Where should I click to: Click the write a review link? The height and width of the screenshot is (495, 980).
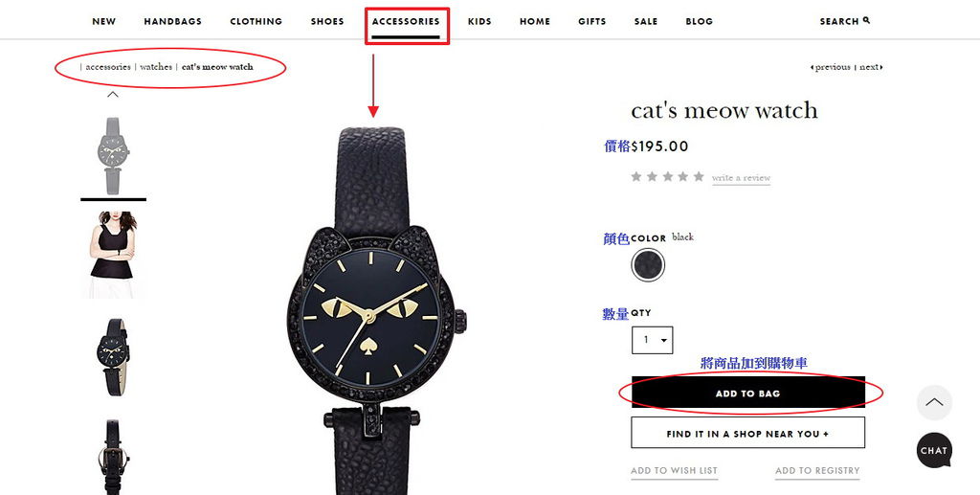coord(742,178)
